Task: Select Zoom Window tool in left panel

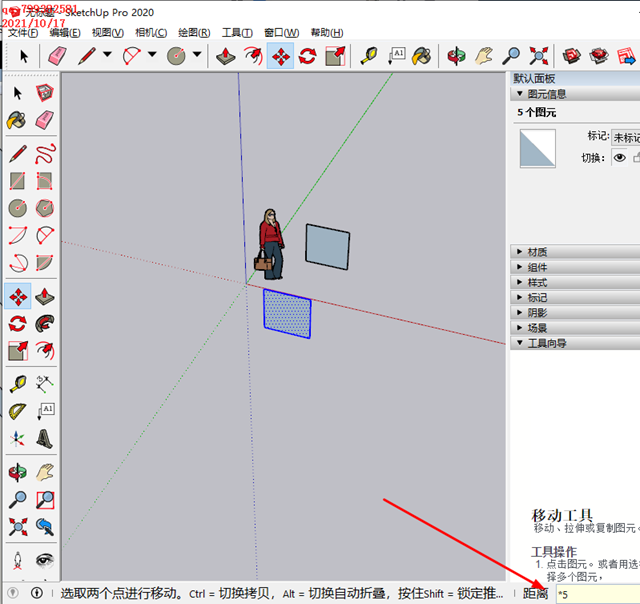Action: [x=45, y=500]
